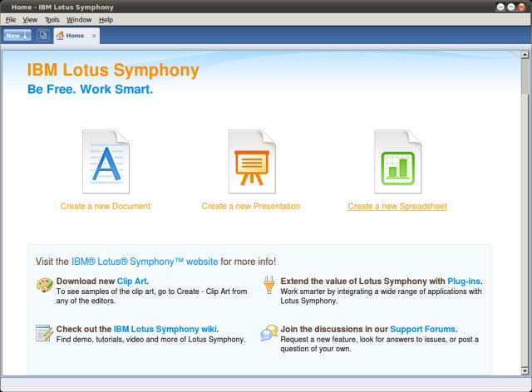Open the View menu
This screenshot has height=392, width=532.
tap(30, 20)
